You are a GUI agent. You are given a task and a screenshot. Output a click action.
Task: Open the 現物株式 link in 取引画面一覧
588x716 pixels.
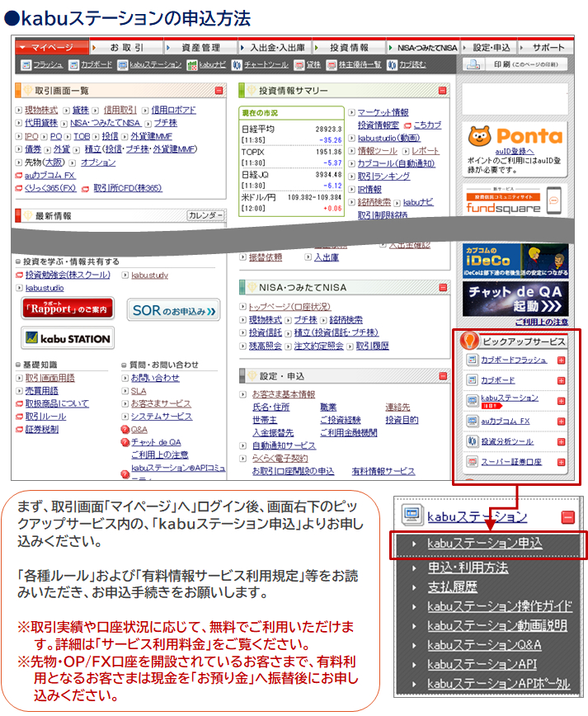41,110
